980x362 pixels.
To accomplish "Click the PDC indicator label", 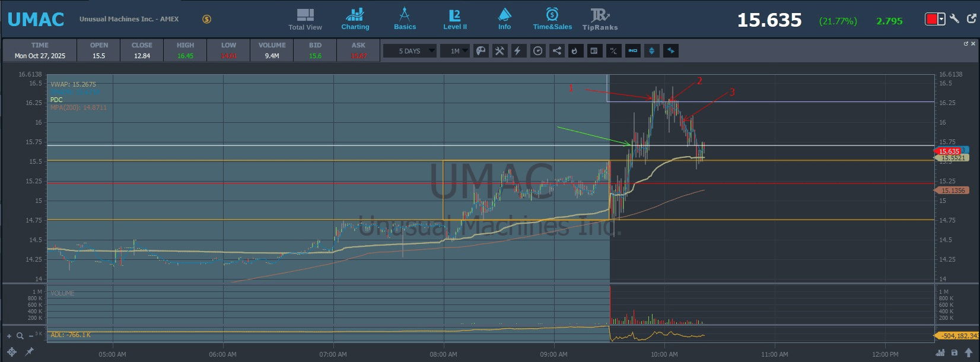I will 56,100.
